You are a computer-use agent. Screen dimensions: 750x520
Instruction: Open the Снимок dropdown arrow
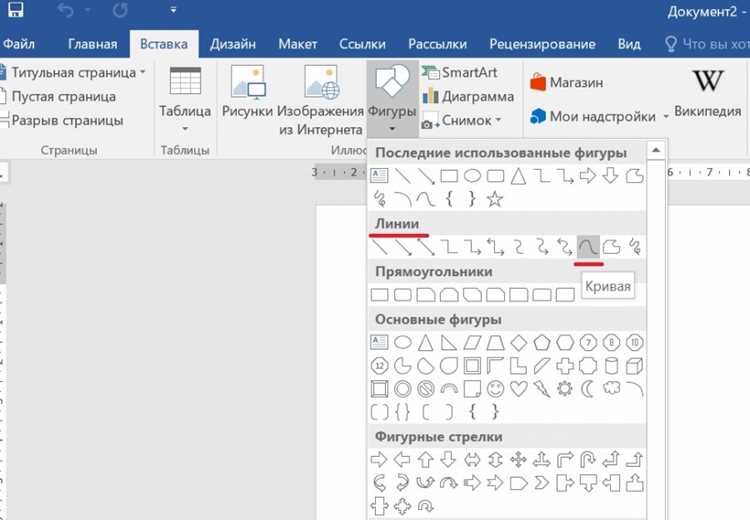click(x=498, y=120)
